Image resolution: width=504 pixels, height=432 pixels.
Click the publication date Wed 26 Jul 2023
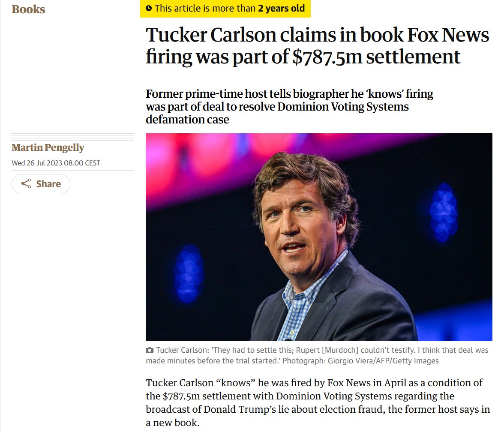[x=56, y=163]
